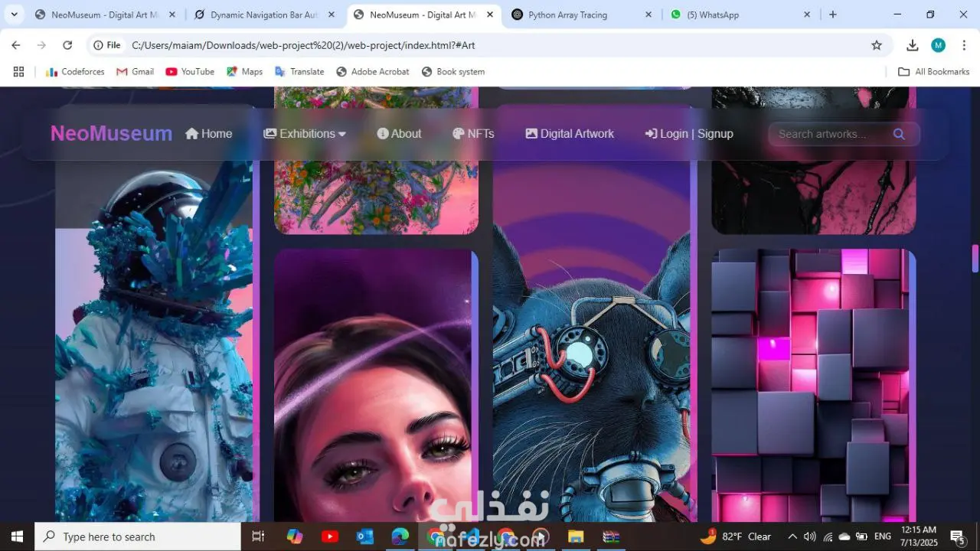
Task: Open Windows Task View
Action: coord(258,536)
